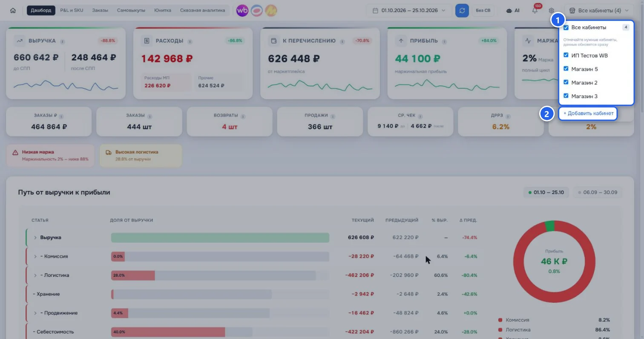
Task: Click the Себестоимость 40.0% bar
Action: pos(168,332)
